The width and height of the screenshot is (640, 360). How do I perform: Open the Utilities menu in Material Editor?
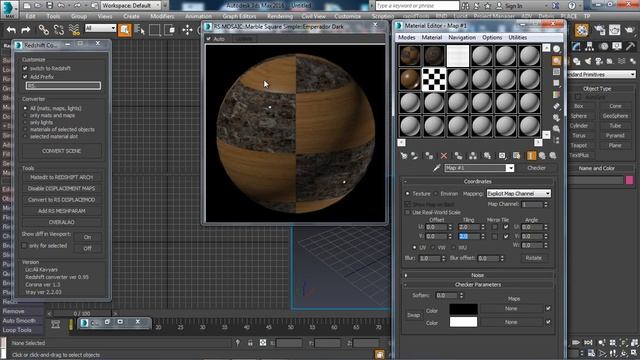518,37
